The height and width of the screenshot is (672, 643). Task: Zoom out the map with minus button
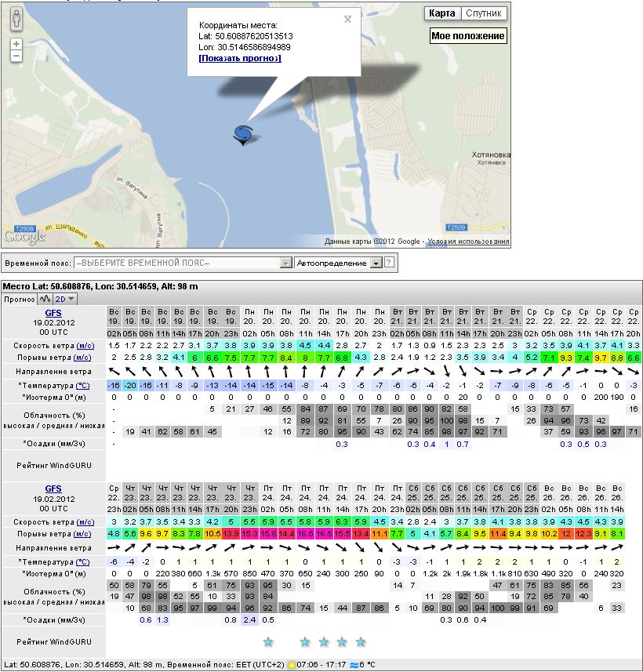click(16, 57)
